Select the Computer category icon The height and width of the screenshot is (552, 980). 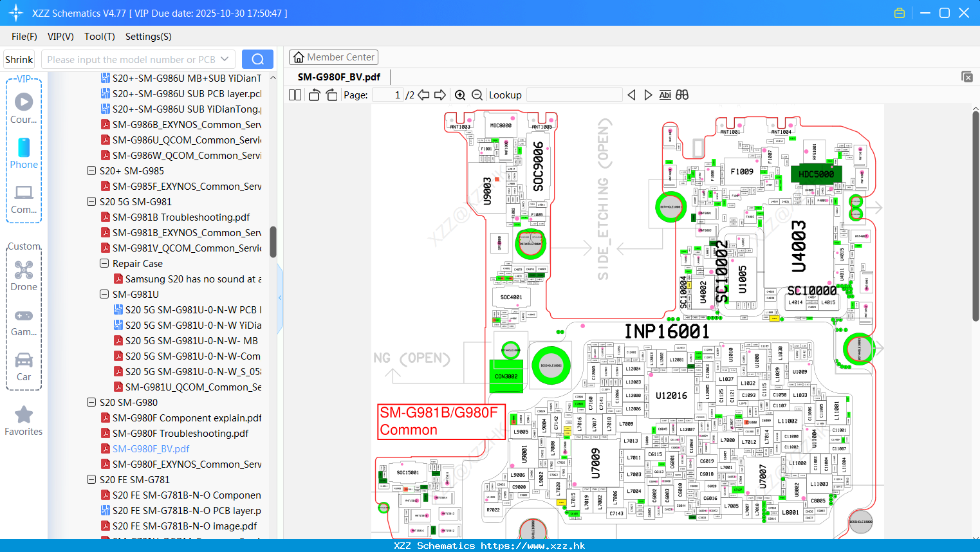click(x=24, y=198)
